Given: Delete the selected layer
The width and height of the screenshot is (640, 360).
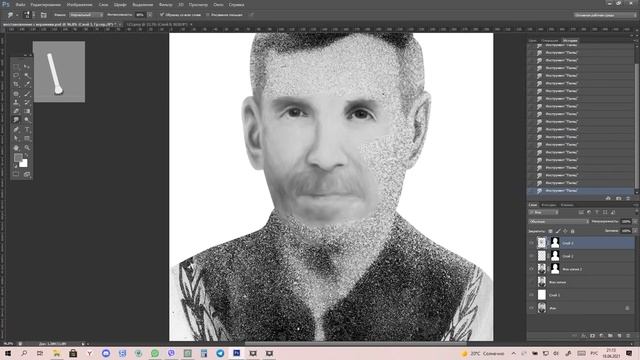Looking at the screenshot, I should click(x=628, y=336).
